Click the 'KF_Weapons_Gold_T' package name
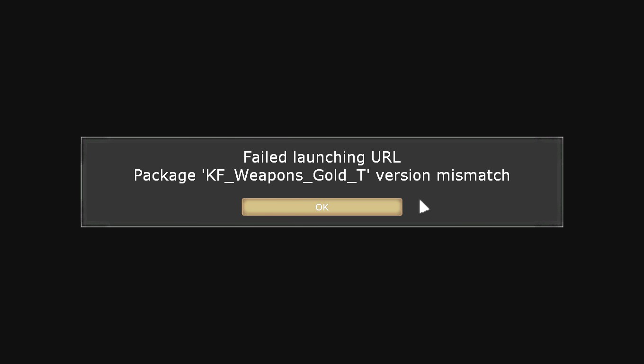Screen dimensions: 644x364 point(286,175)
